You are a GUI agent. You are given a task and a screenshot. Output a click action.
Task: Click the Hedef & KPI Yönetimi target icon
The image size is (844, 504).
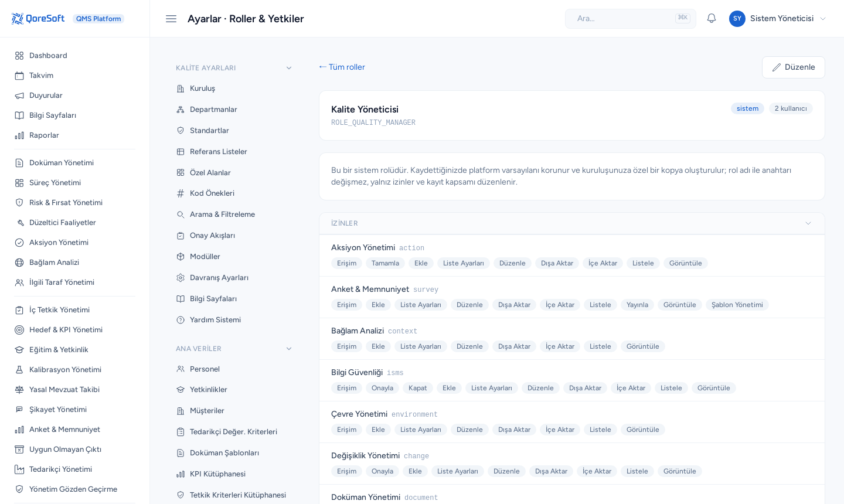coord(19,330)
